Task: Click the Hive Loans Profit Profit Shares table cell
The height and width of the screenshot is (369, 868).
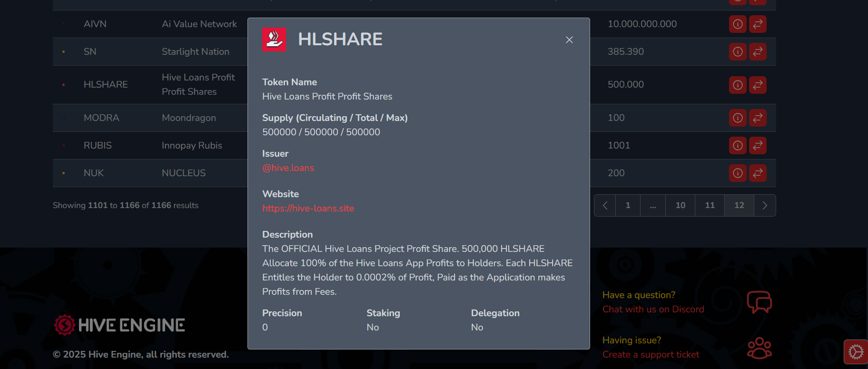Action: [198, 84]
